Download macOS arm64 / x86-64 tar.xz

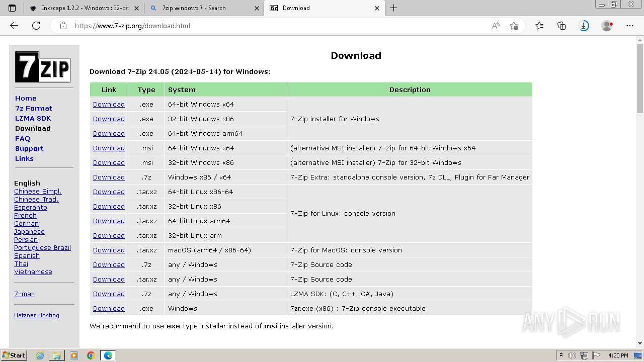tap(109, 250)
